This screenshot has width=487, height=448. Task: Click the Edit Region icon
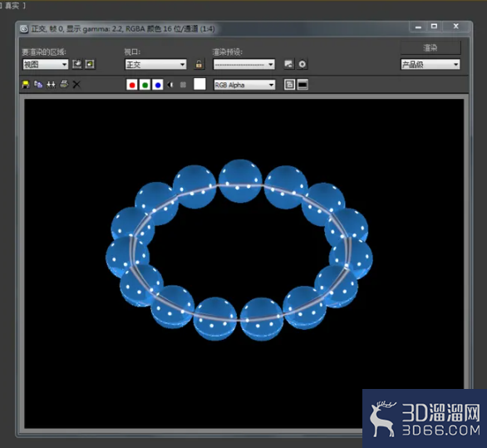[77, 64]
